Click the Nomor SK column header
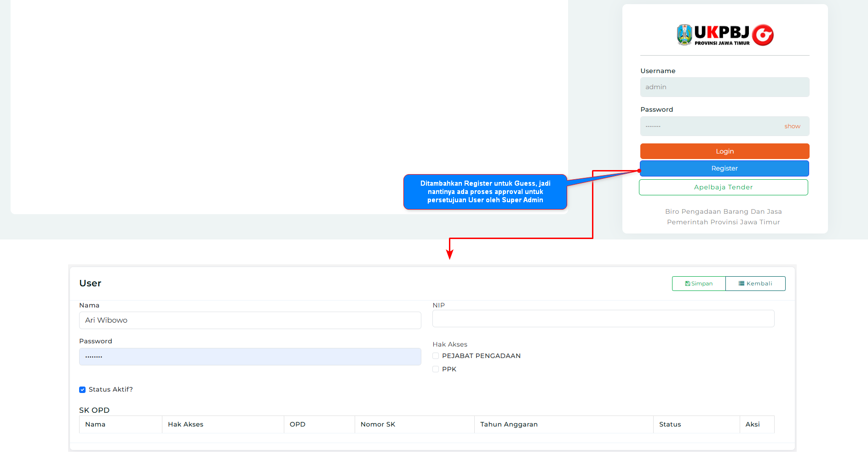 point(378,424)
